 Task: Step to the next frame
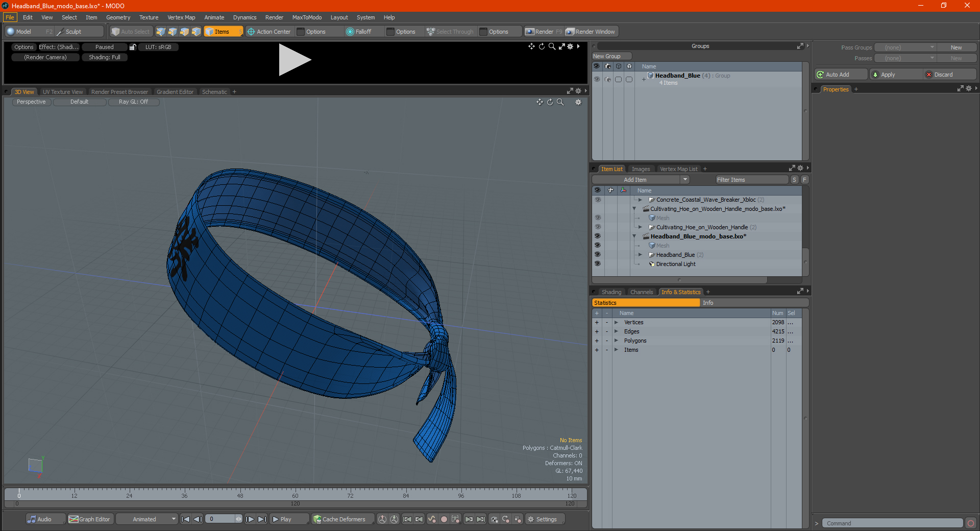coord(250,519)
